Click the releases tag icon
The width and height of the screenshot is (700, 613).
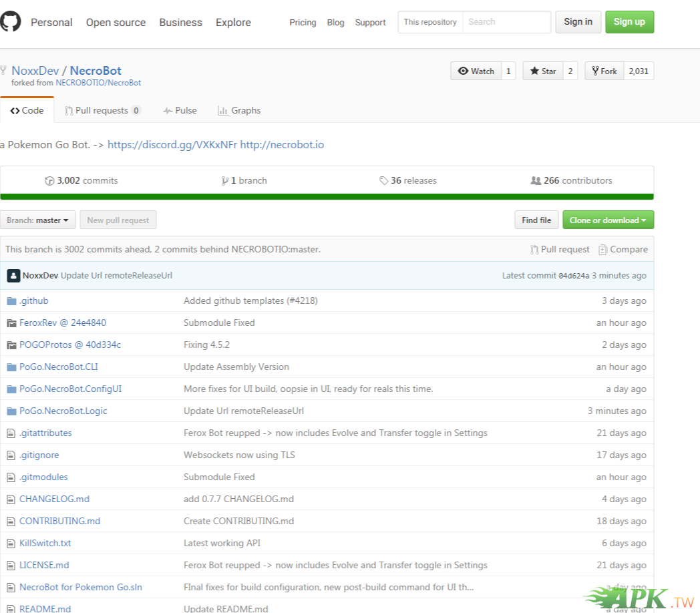383,181
